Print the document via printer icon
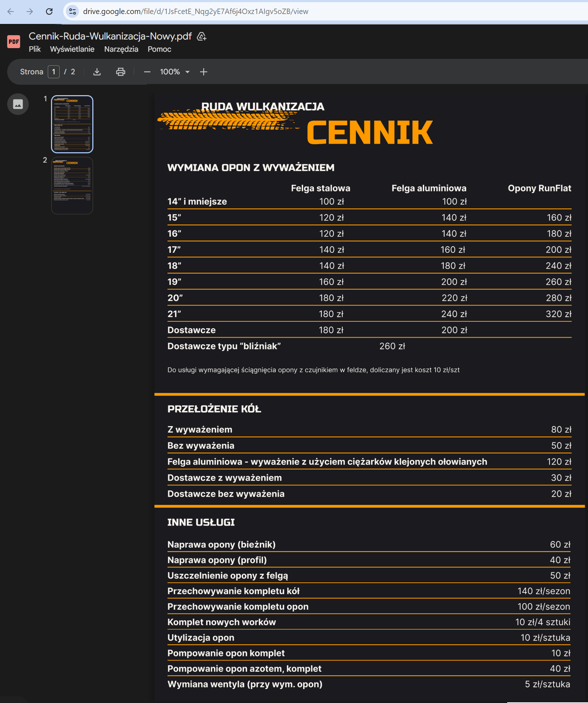Viewport: 588px width, 703px height. 121,72
